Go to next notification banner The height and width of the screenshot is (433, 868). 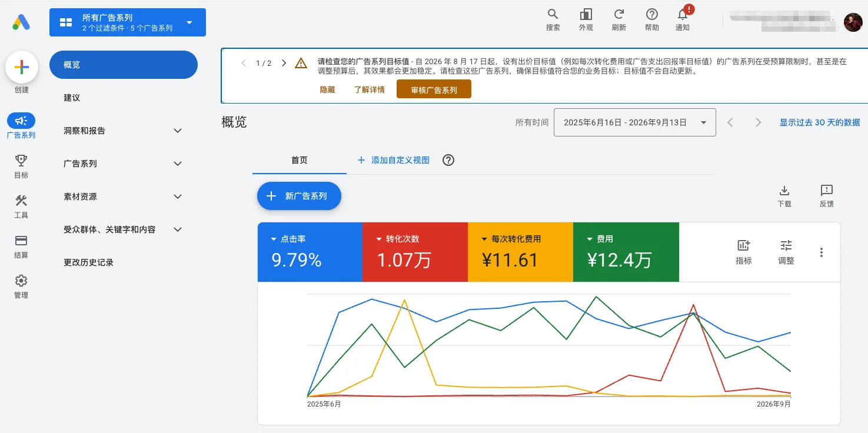(284, 63)
